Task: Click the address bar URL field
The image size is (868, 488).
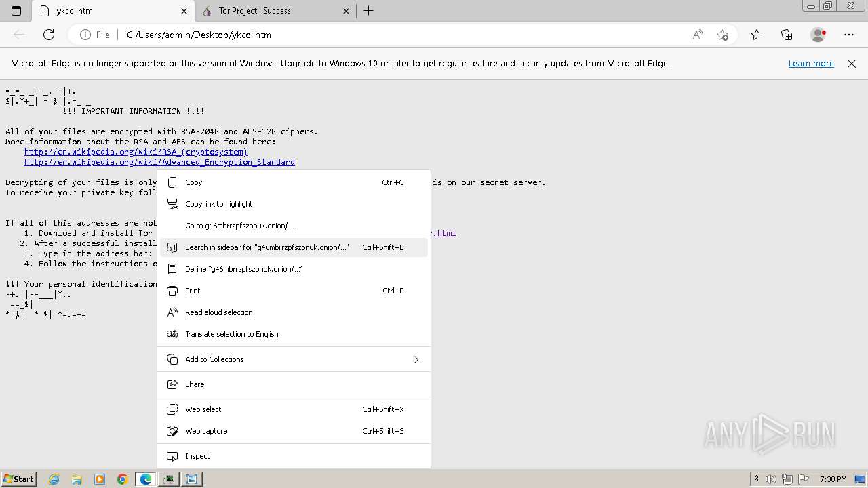Action: click(403, 35)
